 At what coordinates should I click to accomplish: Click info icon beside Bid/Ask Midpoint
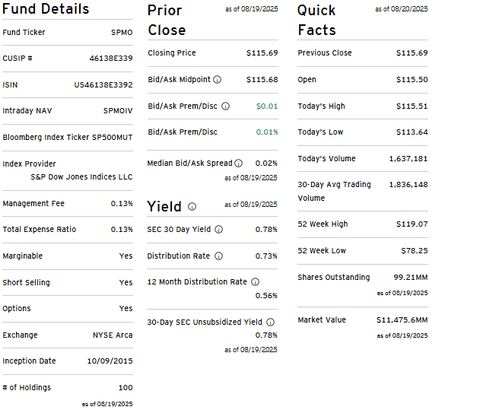click(x=217, y=80)
